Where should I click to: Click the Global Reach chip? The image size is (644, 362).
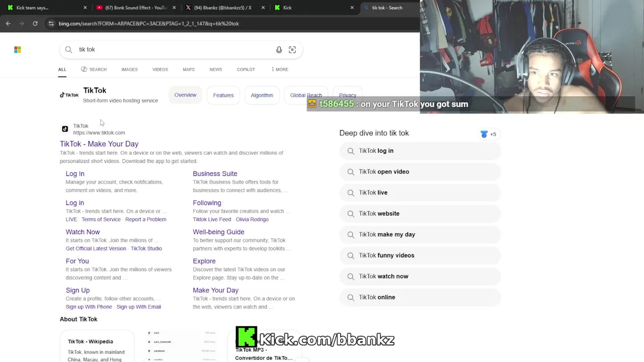(306, 95)
